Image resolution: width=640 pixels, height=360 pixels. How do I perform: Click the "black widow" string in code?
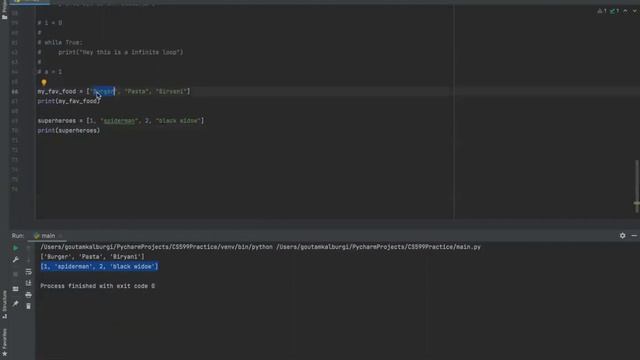[x=178, y=121]
